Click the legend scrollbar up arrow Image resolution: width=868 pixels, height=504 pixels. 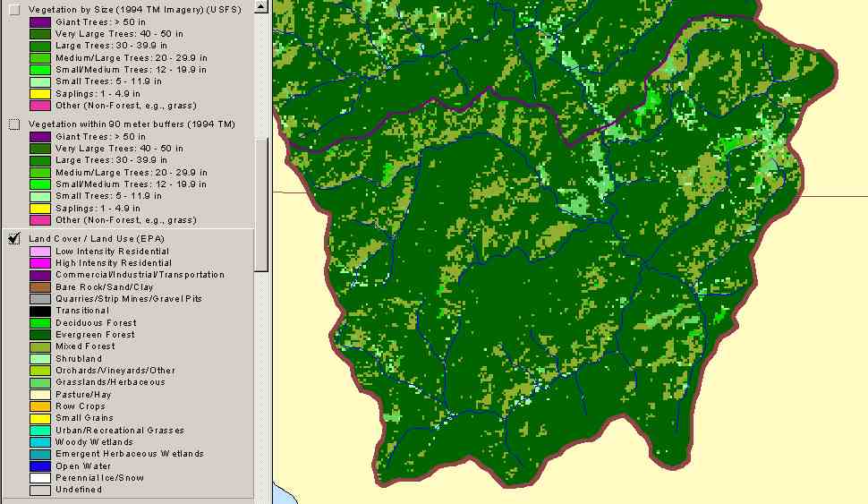click(261, 6)
